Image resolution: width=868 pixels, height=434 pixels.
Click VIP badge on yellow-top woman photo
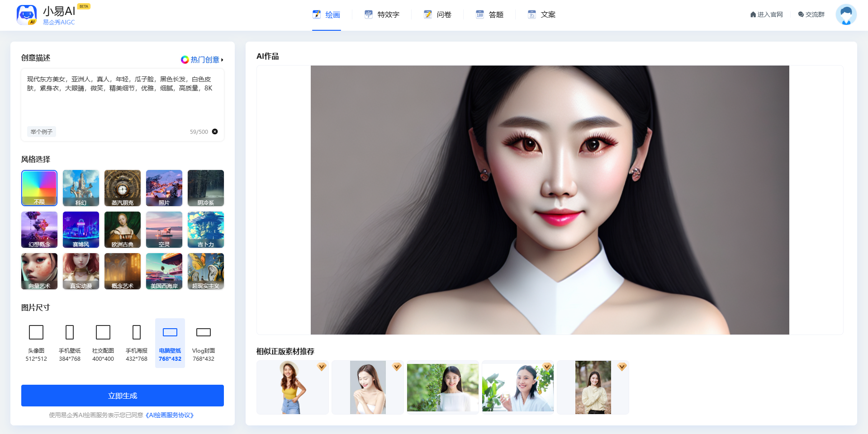(x=322, y=367)
